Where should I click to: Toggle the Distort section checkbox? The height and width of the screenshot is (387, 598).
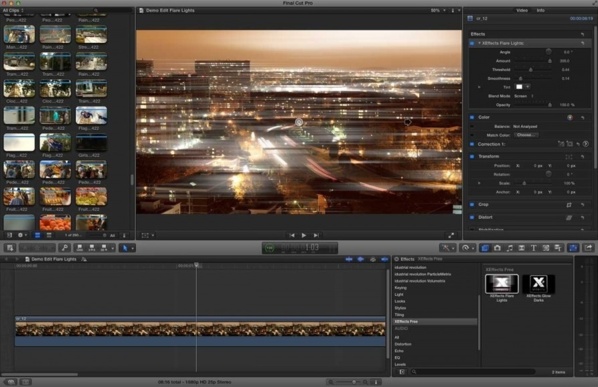pos(472,217)
